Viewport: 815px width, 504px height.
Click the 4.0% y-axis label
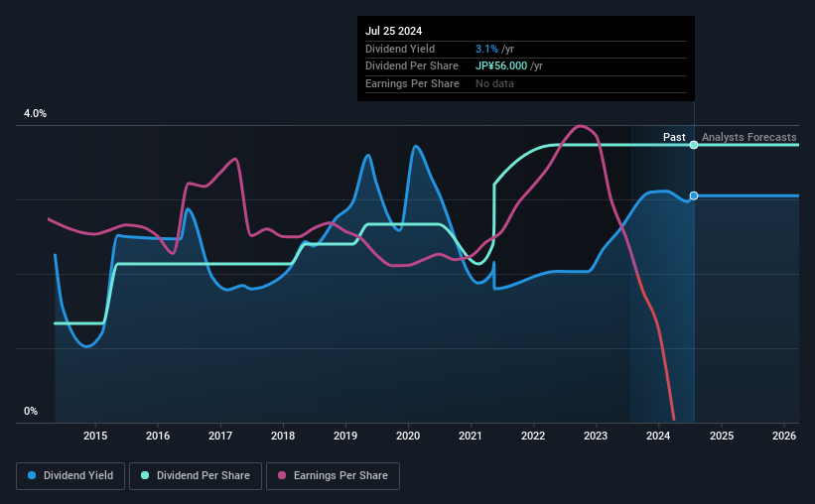(x=35, y=114)
